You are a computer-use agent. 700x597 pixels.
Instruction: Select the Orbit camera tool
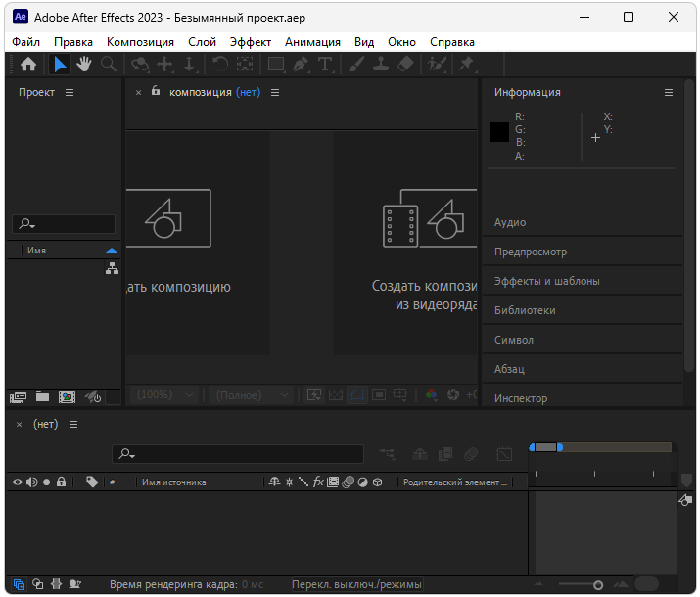[x=140, y=65]
